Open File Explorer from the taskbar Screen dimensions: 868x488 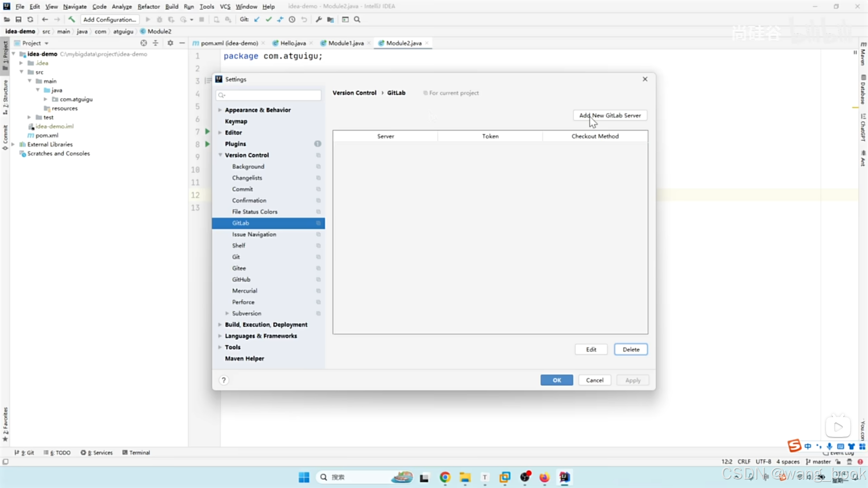465,477
